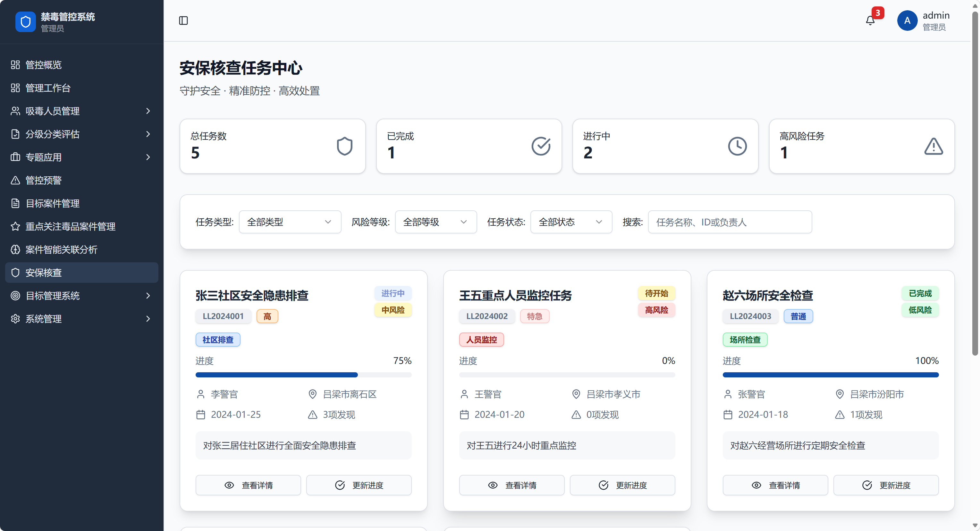
Task: Click the 人员监控 type tag
Action: [482, 340]
